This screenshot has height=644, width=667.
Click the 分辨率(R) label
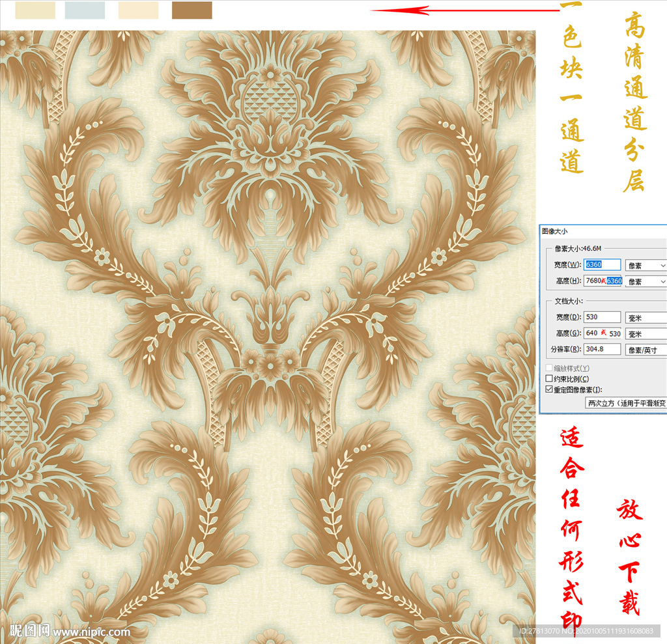[x=566, y=349]
